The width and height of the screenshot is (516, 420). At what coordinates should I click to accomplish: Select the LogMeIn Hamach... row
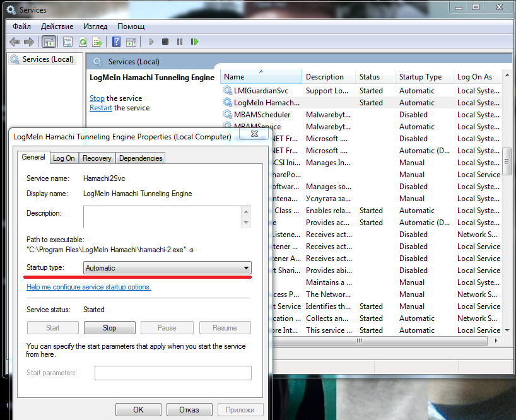(x=361, y=103)
